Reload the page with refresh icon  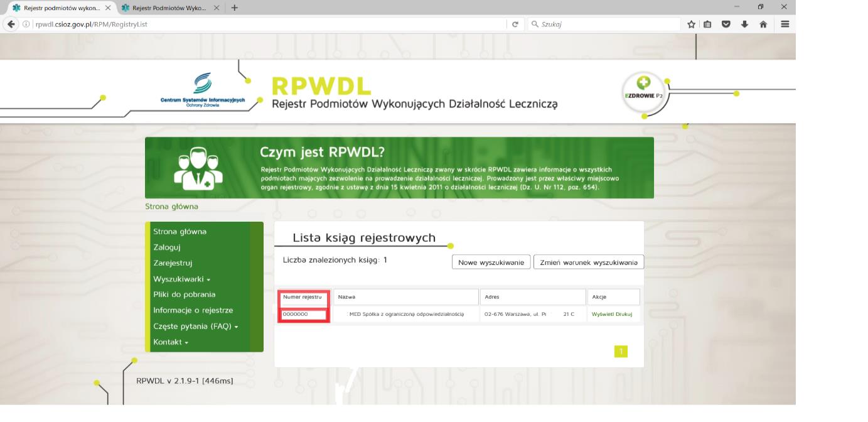point(515,24)
